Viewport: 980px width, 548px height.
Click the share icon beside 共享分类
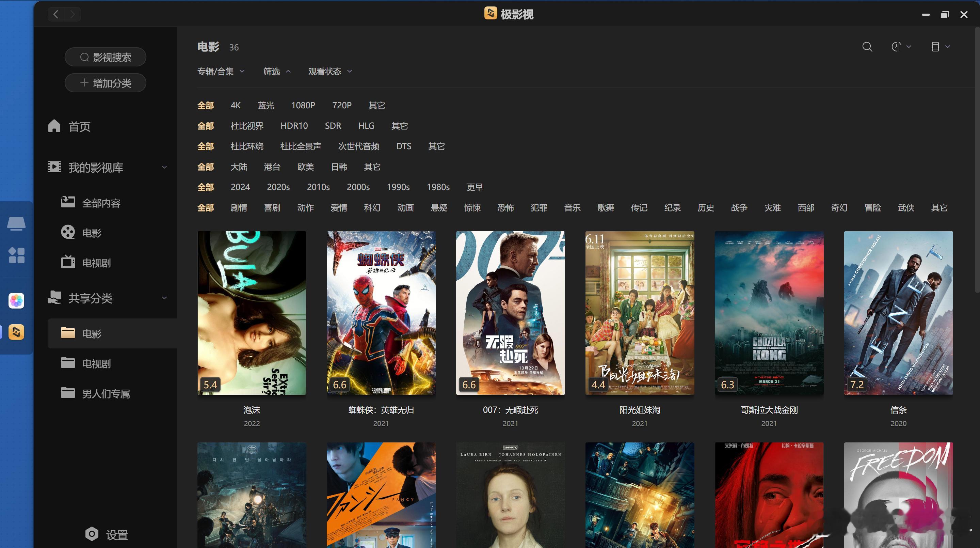(x=54, y=297)
